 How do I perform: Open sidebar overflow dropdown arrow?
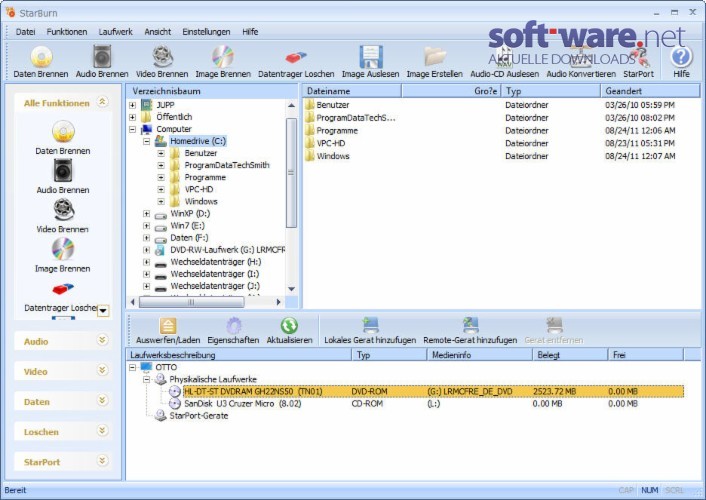[x=103, y=311]
